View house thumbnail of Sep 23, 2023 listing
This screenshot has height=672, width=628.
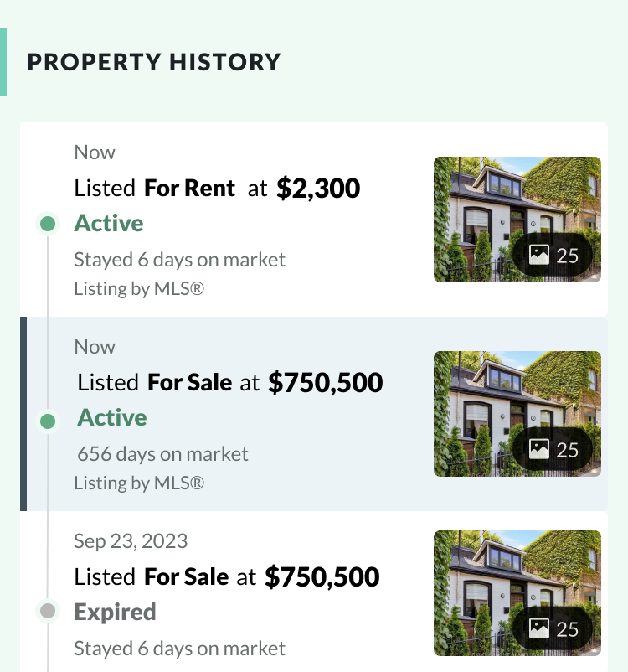(517, 593)
